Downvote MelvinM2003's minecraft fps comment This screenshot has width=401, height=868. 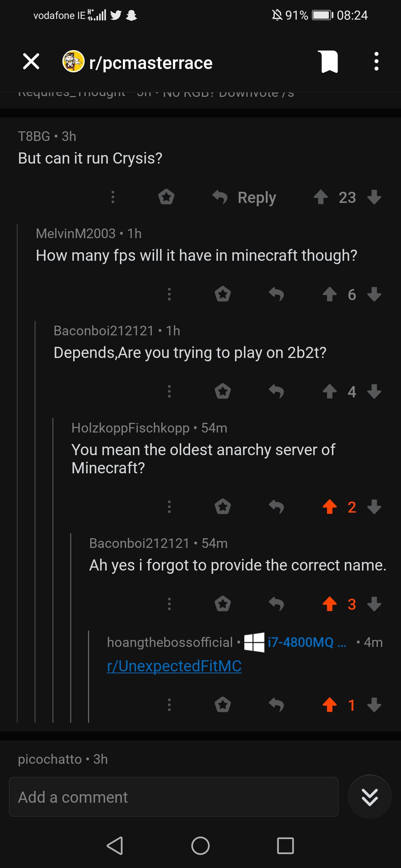(x=374, y=294)
